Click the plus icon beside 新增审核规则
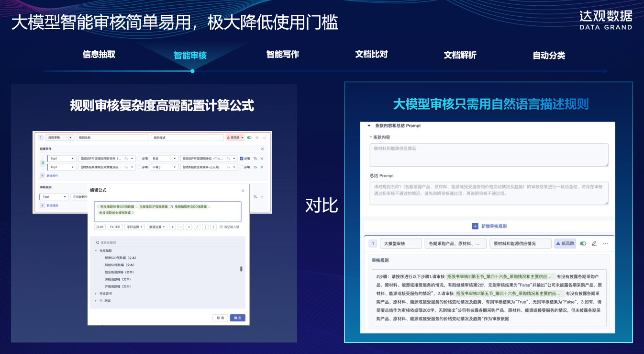The width and height of the screenshot is (644, 354). (475, 226)
